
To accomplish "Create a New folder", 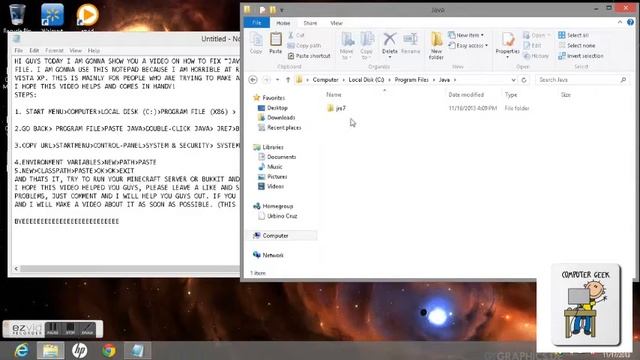I will pyautogui.click(x=436, y=46).
